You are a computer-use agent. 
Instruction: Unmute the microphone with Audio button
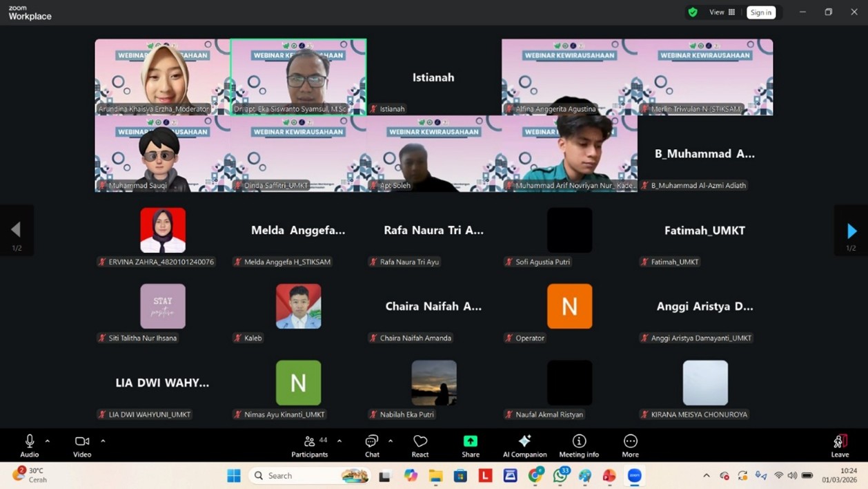(30, 445)
